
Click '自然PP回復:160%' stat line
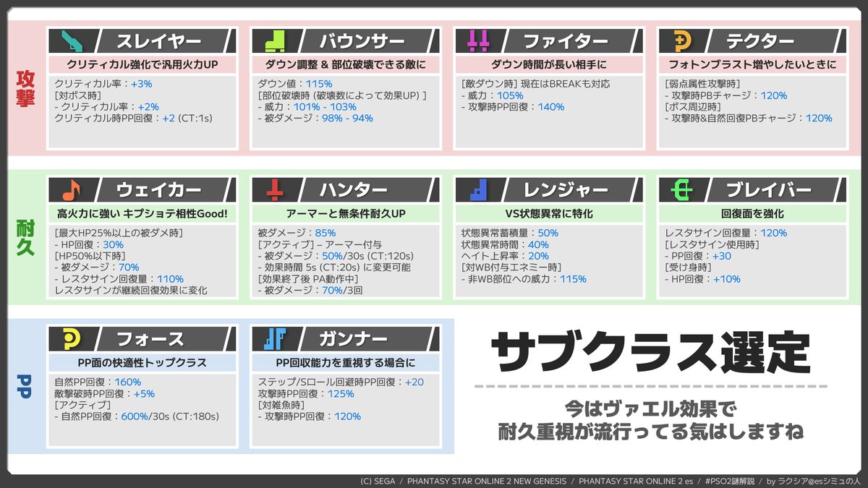pyautogui.click(x=98, y=382)
